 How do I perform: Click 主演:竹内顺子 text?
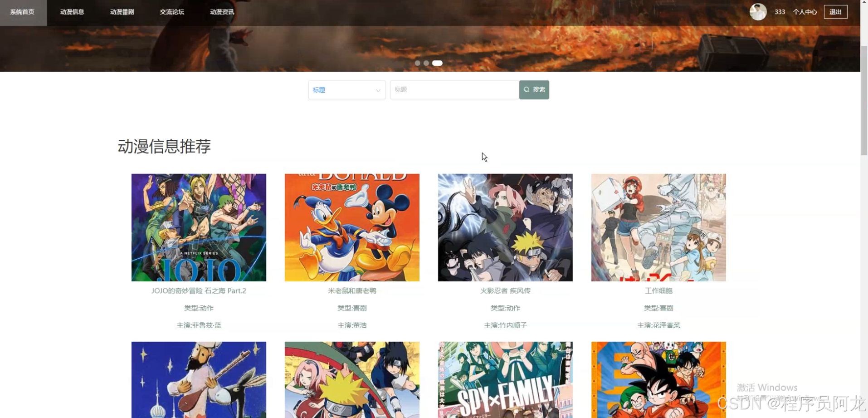505,325
